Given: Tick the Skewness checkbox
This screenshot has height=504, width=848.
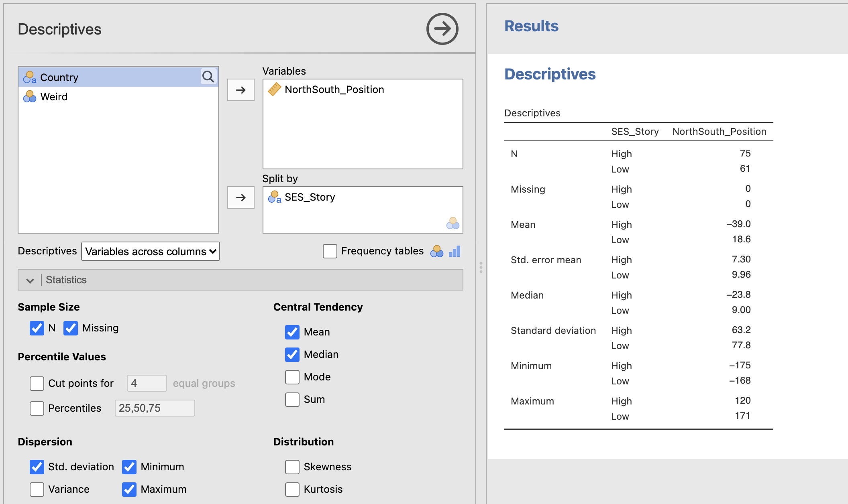Looking at the screenshot, I should click(x=292, y=467).
